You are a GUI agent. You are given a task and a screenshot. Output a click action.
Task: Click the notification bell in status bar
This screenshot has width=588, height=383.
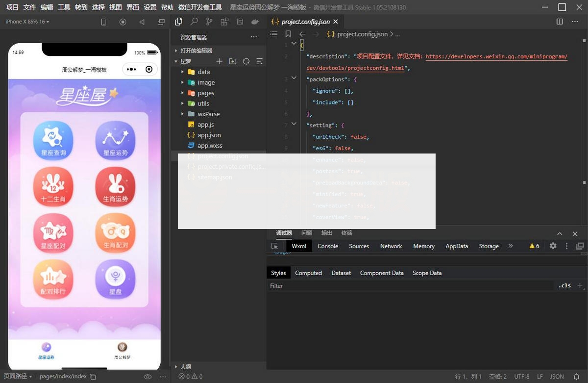pyautogui.click(x=576, y=377)
